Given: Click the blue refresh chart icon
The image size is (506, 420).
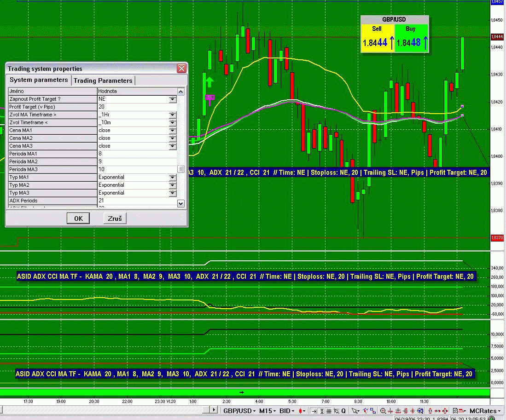Looking at the screenshot, I should 420,411.
